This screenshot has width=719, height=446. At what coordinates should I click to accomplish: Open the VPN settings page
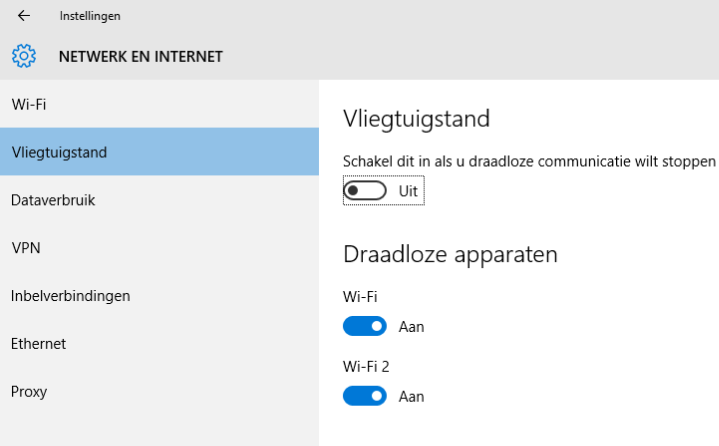(x=25, y=247)
